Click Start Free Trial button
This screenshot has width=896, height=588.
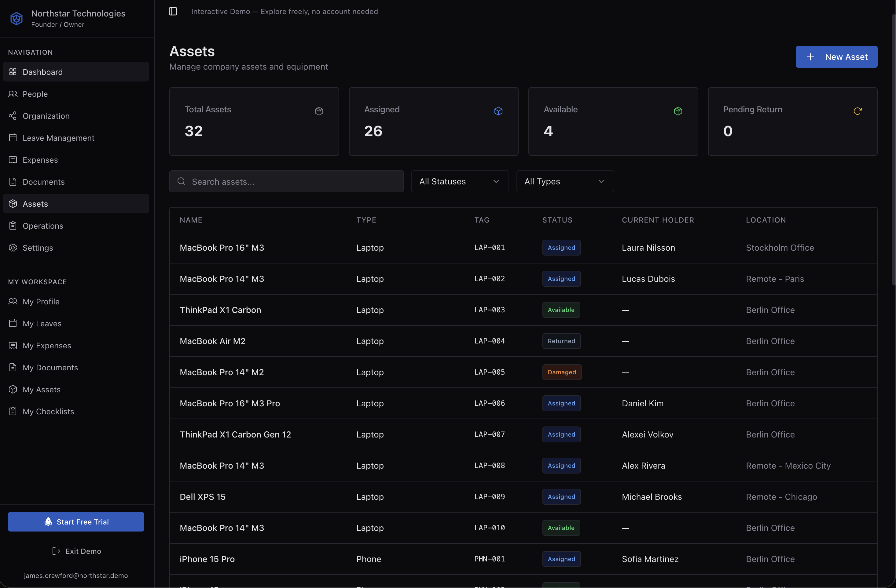tap(76, 521)
